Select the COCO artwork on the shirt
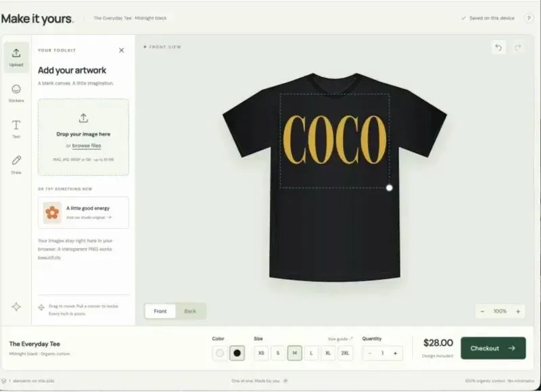This screenshot has height=392, width=541. click(335, 140)
